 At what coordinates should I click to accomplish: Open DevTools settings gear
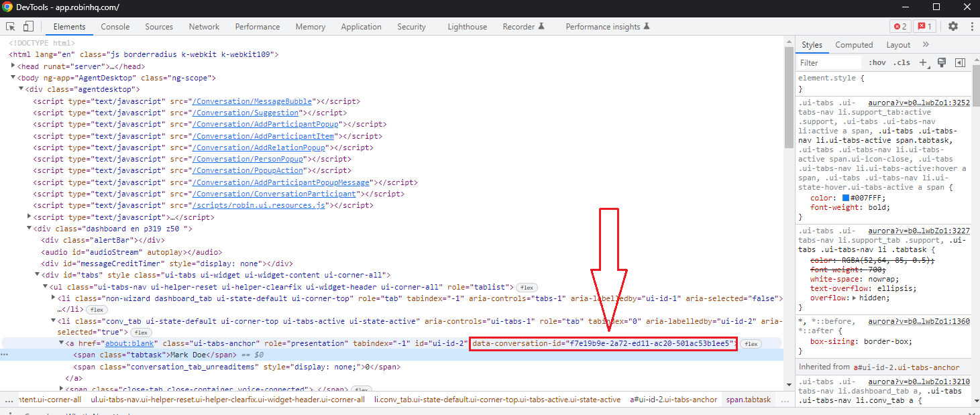pyautogui.click(x=953, y=26)
